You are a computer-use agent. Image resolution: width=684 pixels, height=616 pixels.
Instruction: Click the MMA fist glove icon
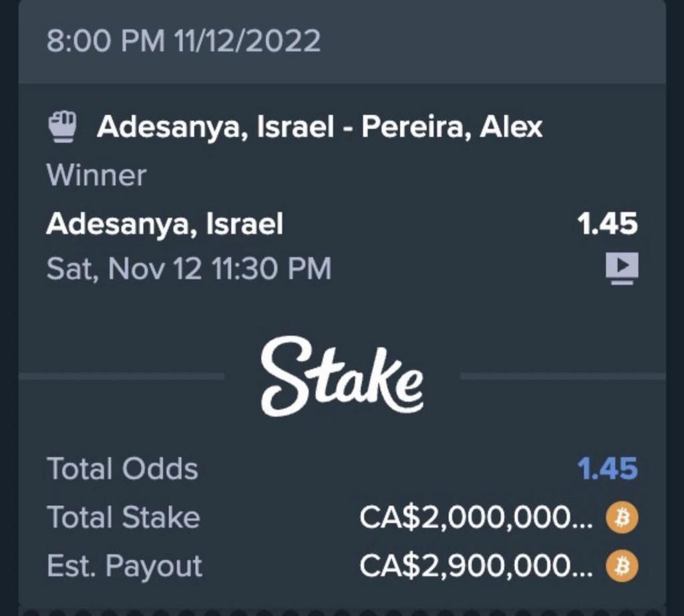pos(63,126)
